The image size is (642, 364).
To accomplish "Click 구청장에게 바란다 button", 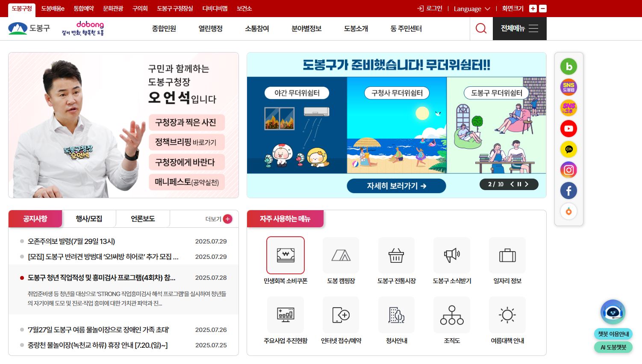I will pos(187,162).
